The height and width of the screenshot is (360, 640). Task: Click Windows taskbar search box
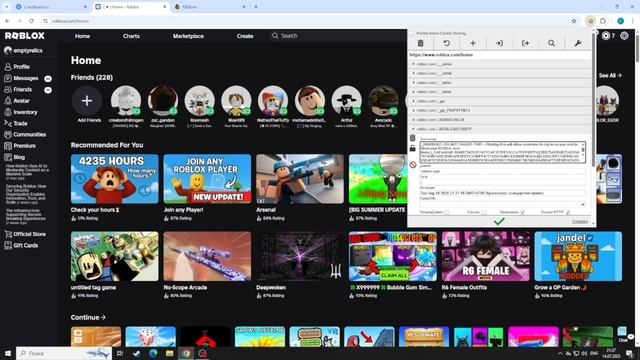tap(64, 353)
